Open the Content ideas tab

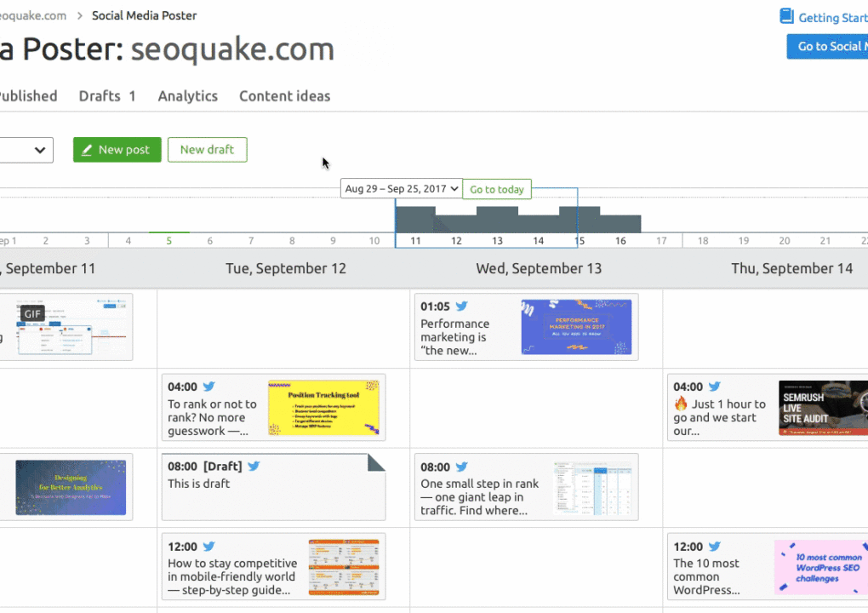pos(284,96)
